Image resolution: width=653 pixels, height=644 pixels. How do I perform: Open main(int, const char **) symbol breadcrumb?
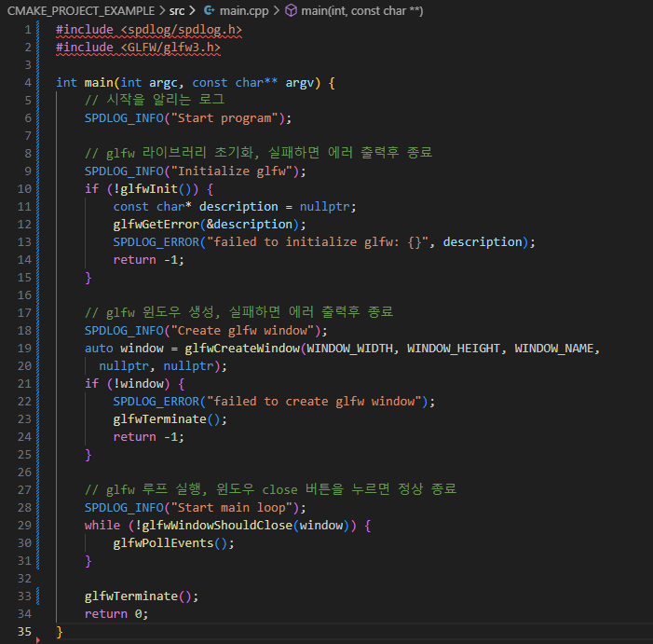tap(362, 11)
